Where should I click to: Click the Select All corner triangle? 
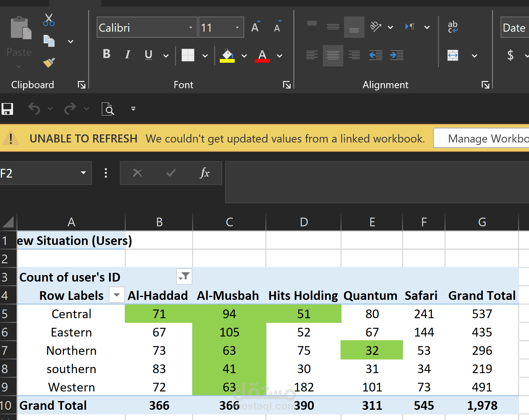tap(8, 222)
